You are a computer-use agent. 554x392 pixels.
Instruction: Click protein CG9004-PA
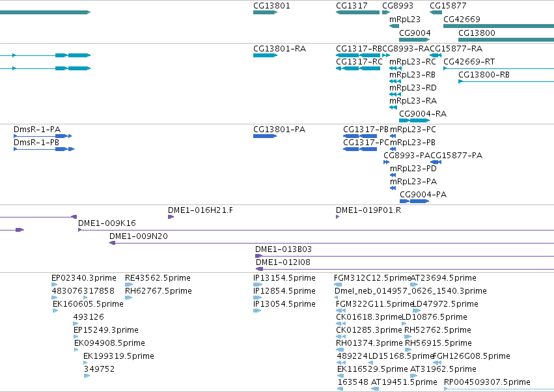415,201
